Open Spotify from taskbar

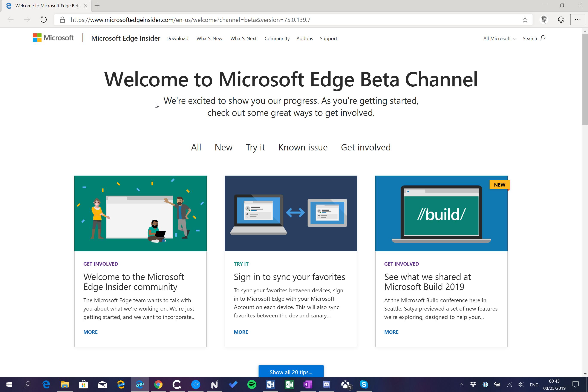(252, 384)
